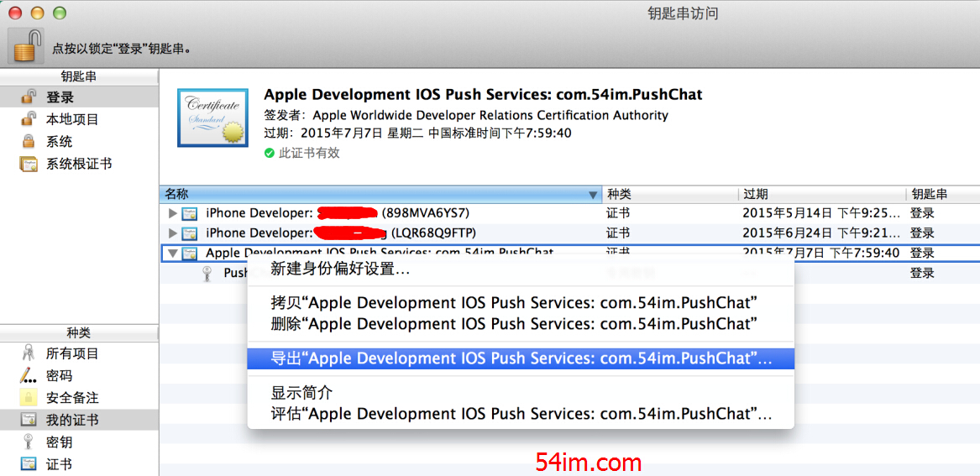Screen dimensions: 980x476
Task: Choose 拷贝 "Apple Development IOS Push Services" menu item
Action: click(521, 303)
